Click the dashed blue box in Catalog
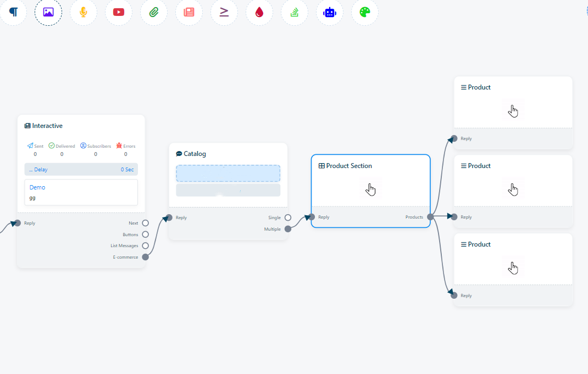The image size is (588, 374). (x=228, y=173)
